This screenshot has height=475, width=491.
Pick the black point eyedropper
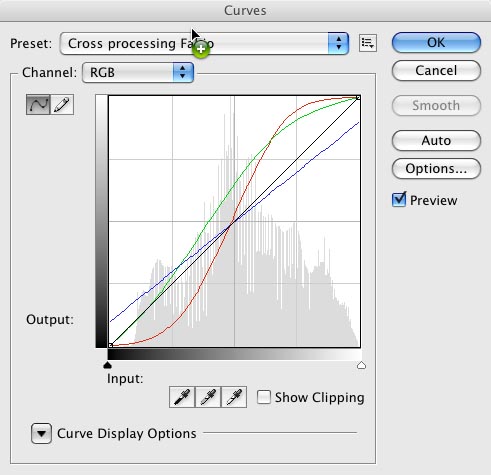pos(182,397)
